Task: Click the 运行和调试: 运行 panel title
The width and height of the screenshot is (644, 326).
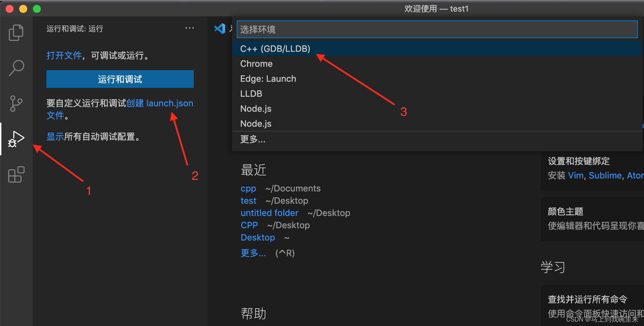Action: (75, 29)
